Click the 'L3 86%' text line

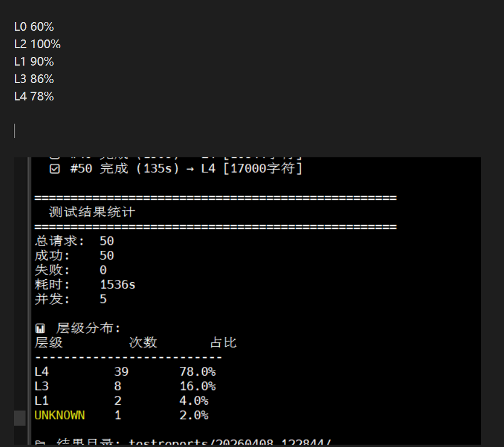(x=34, y=79)
